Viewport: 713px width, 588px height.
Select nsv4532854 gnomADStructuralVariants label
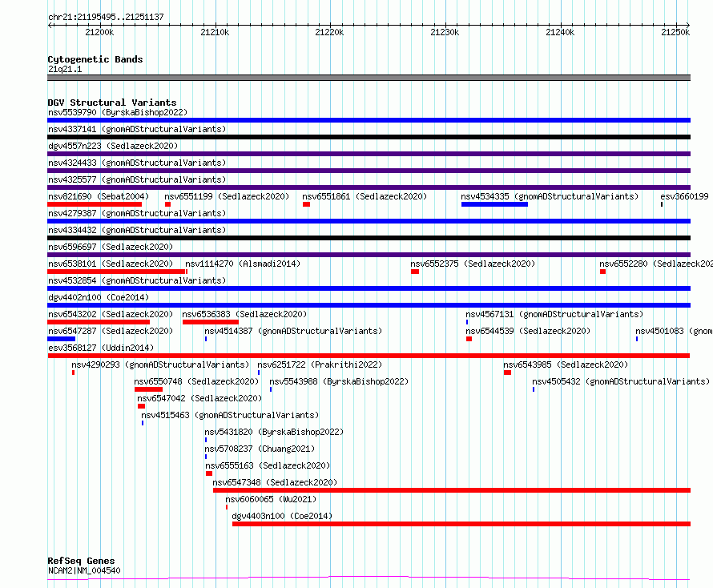pos(137,280)
